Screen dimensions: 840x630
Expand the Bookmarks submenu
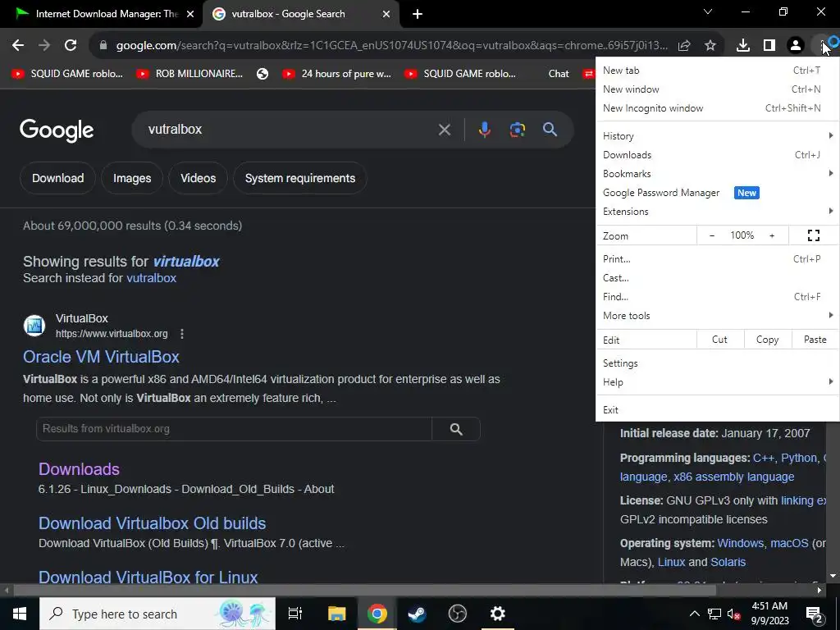pyautogui.click(x=717, y=174)
